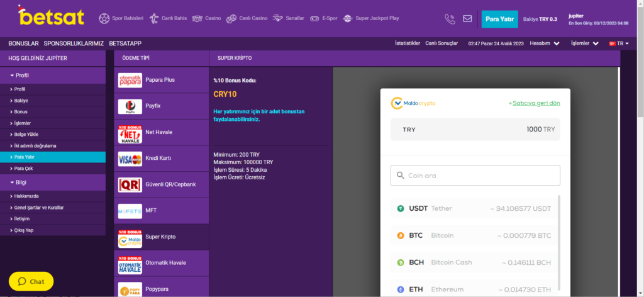Click the Bakiye TRY 0.3 balance
Screen dimensions: 644x297
(x=540, y=19)
